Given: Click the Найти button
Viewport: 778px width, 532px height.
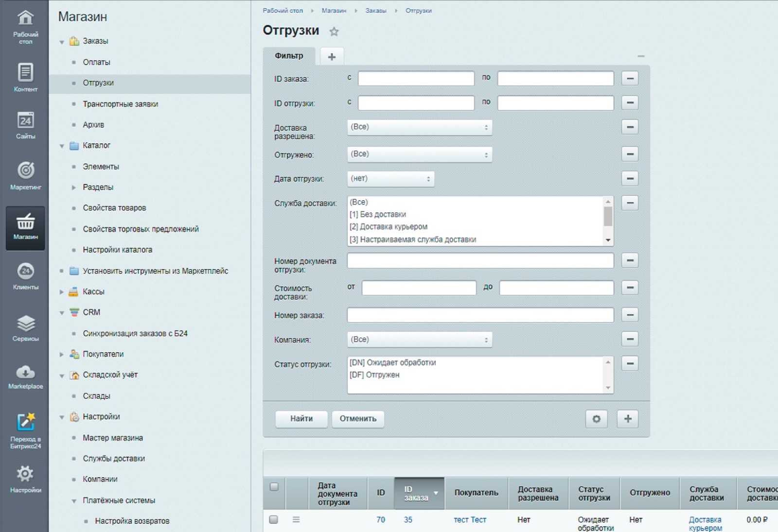Looking at the screenshot, I should pyautogui.click(x=301, y=419).
